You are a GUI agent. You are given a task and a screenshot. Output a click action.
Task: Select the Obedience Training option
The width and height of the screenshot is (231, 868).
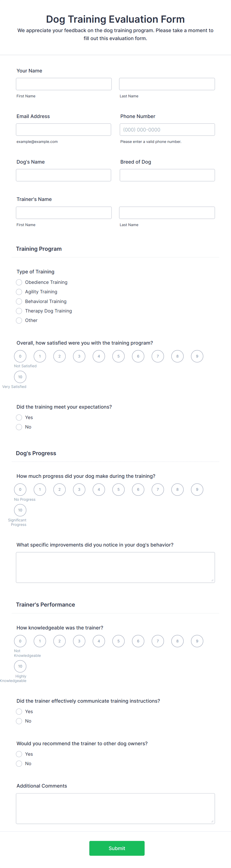pos(19,282)
